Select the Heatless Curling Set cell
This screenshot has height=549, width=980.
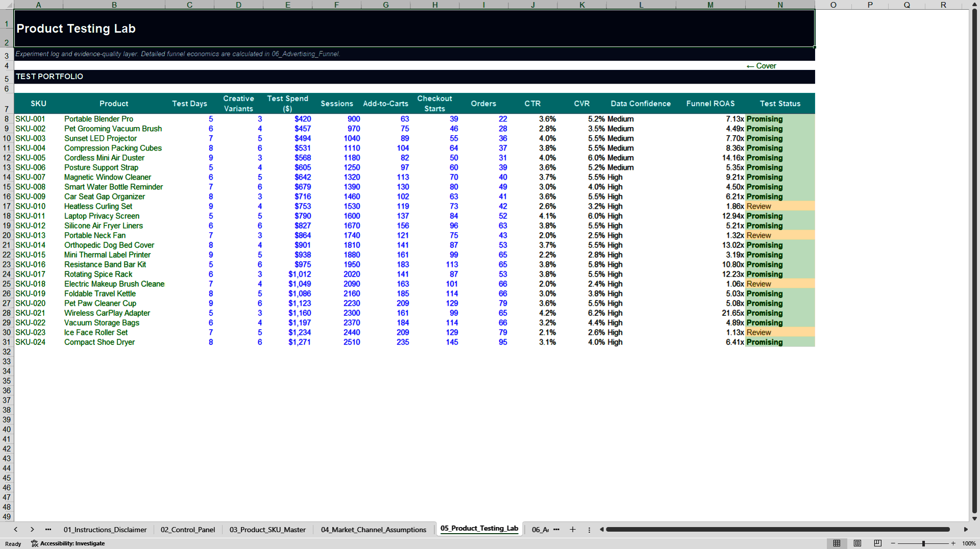click(x=114, y=206)
